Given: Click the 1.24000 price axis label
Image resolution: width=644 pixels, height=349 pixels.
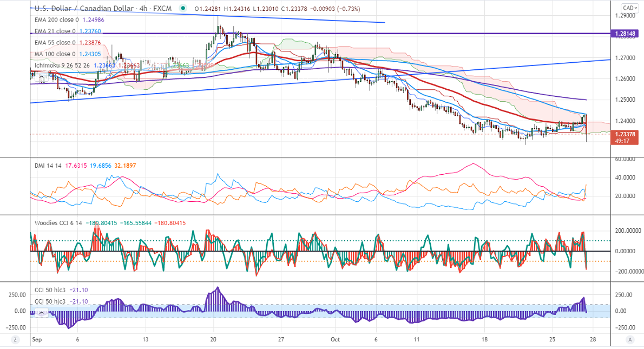Looking at the screenshot, I should (x=625, y=121).
